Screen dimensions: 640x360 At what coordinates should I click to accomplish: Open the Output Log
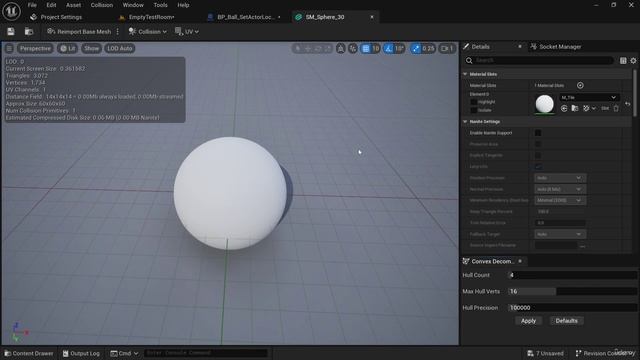pyautogui.click(x=81, y=353)
